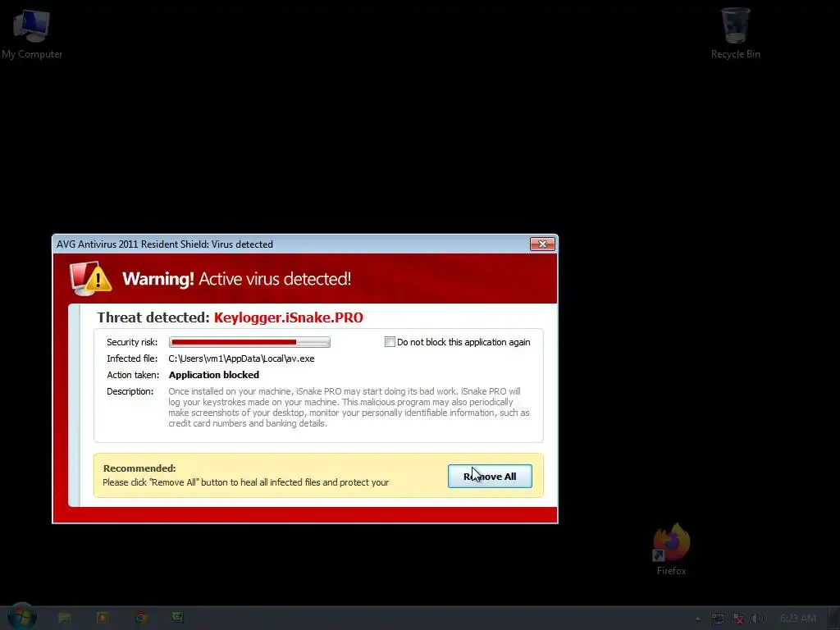Click the 'Infected file:' label
The height and width of the screenshot is (630, 840).
click(x=132, y=358)
